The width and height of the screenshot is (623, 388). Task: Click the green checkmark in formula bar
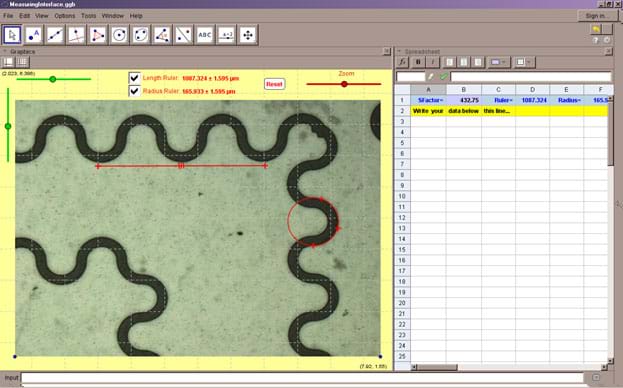point(443,76)
